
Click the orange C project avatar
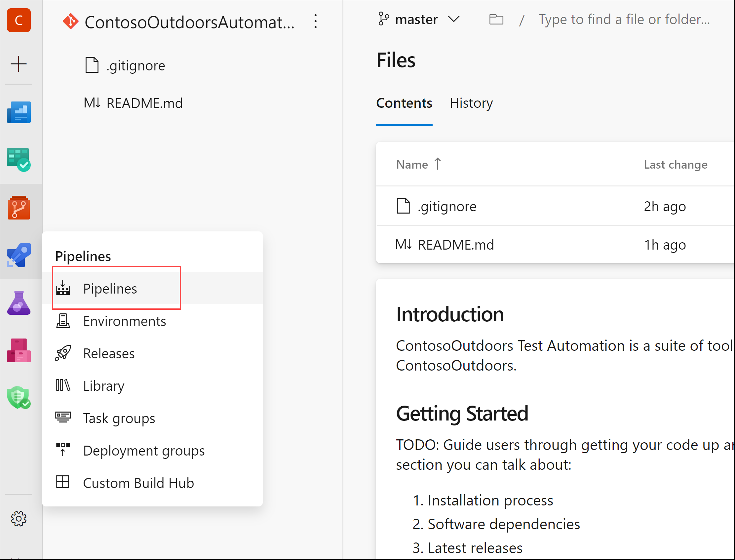pyautogui.click(x=19, y=20)
